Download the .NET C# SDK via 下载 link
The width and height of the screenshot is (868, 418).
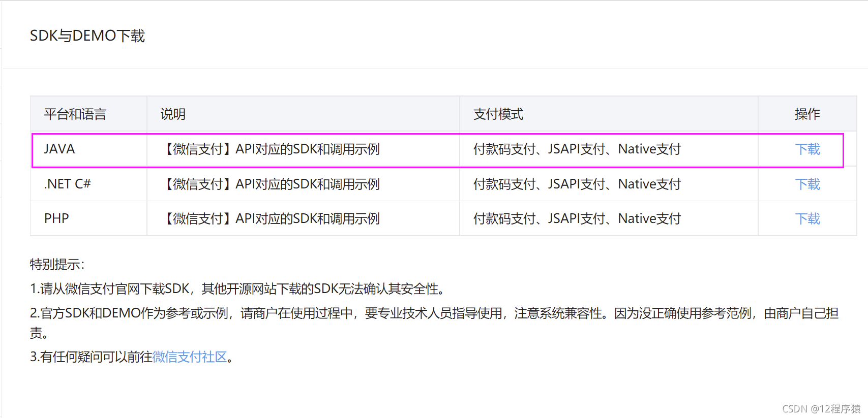pos(807,184)
